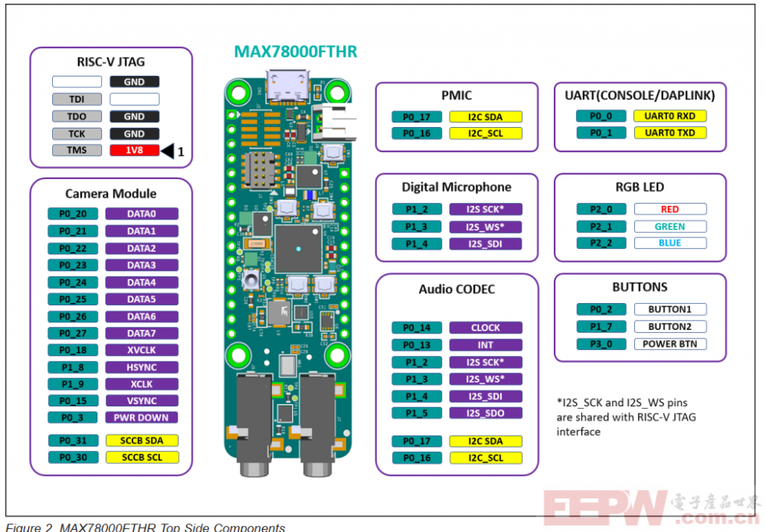Click P0_16 in the PMIC box
The width and height of the screenshot is (766, 532).
pos(417,134)
